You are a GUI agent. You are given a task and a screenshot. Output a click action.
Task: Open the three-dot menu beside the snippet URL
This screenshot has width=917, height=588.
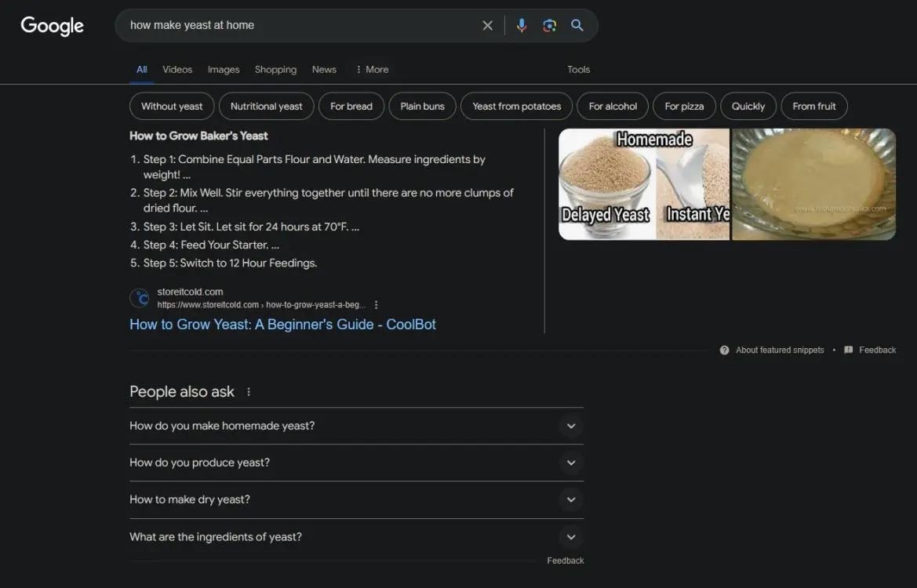tap(375, 304)
